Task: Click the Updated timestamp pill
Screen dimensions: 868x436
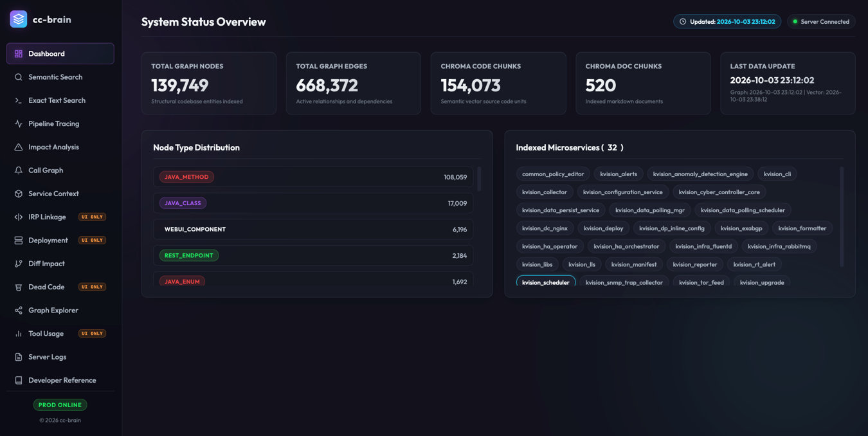Action: pos(727,21)
